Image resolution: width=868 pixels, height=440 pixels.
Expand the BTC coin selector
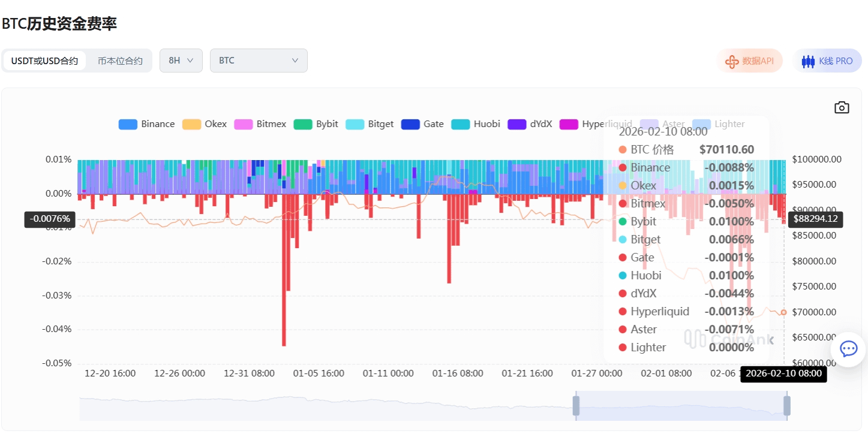pyautogui.click(x=258, y=61)
